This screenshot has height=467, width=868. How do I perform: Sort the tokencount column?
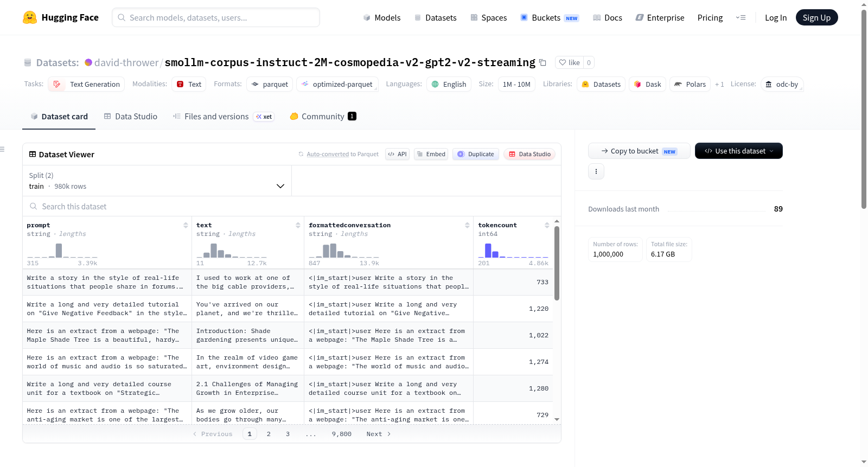tap(547, 225)
